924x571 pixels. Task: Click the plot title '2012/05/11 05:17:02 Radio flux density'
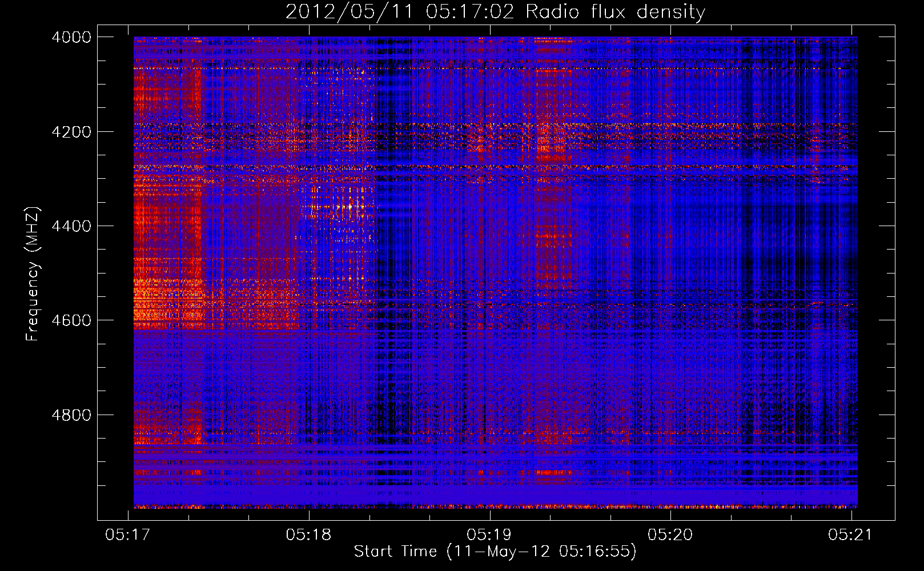pos(495,11)
